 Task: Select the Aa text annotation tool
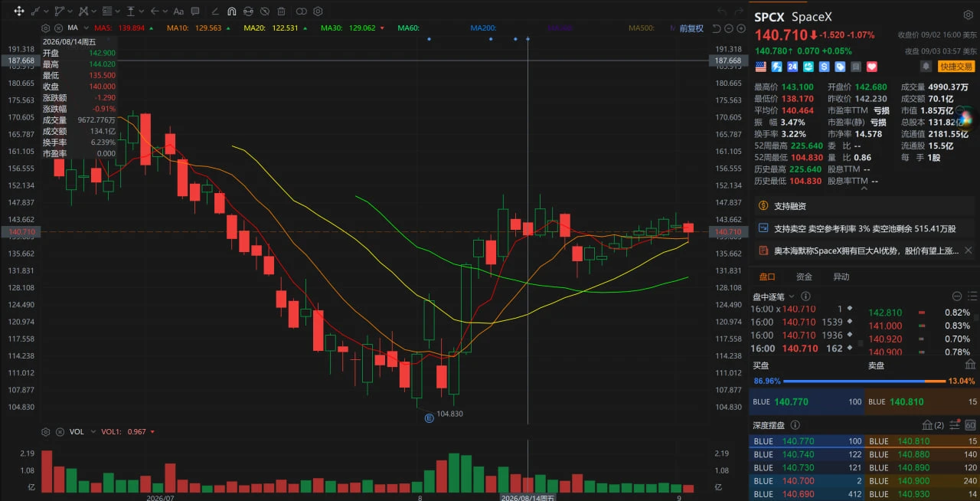[178, 11]
